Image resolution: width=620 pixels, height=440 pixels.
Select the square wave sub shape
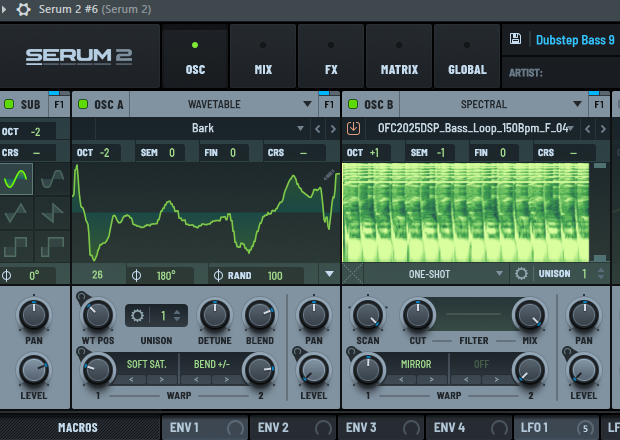(x=18, y=245)
